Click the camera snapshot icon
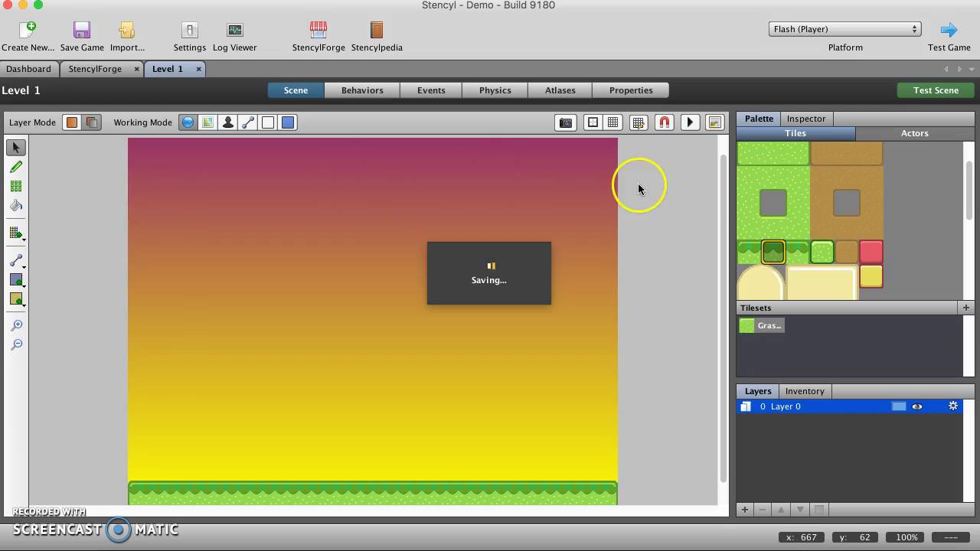This screenshot has width=980, height=551. (x=566, y=122)
